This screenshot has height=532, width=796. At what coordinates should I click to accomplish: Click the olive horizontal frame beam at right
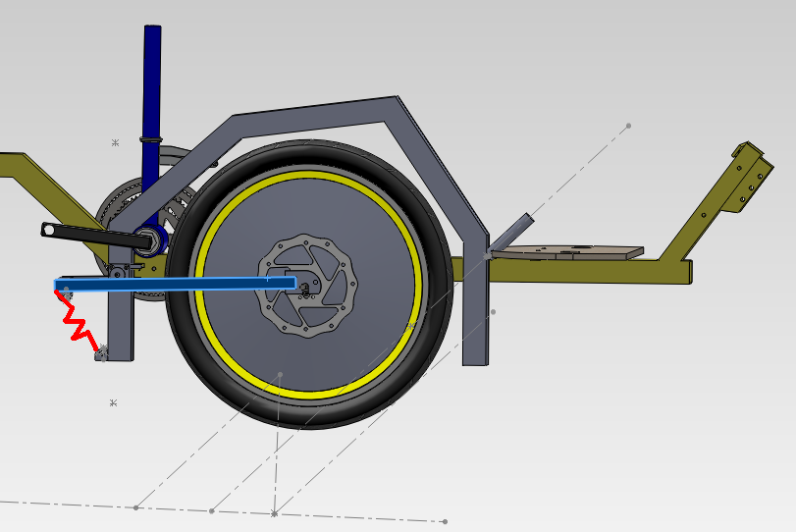coord(589,271)
